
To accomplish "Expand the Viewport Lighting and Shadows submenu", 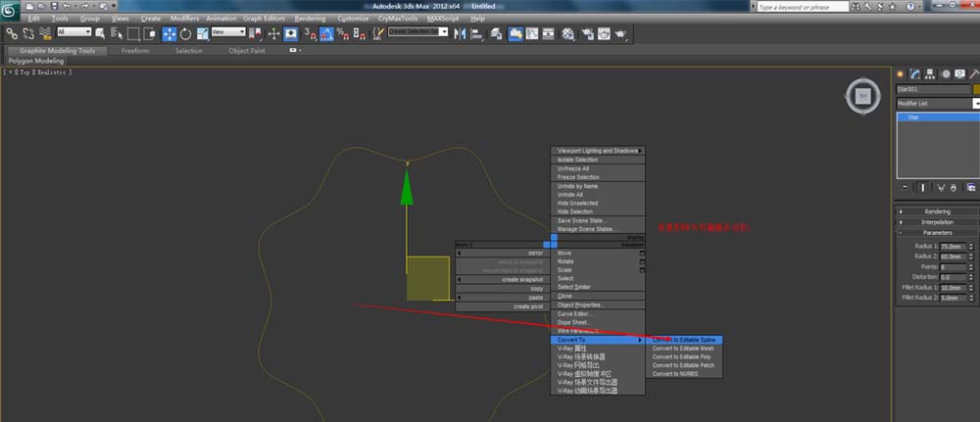I will 598,151.
